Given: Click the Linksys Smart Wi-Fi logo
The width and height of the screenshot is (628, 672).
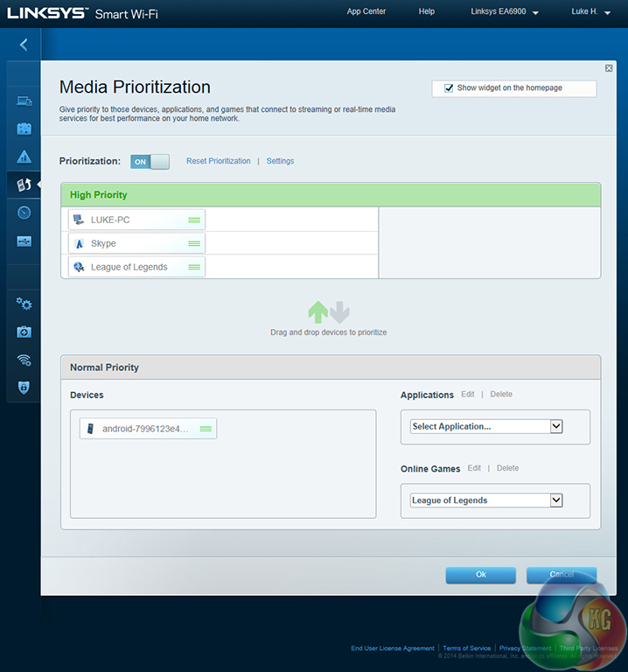Looking at the screenshot, I should 83,13.
